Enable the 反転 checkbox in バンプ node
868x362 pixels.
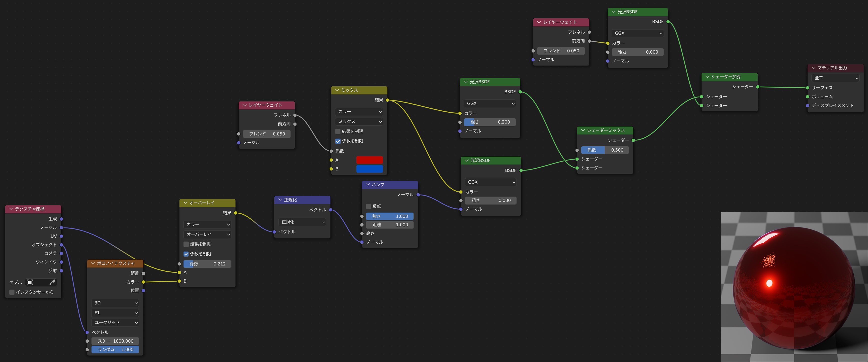coord(369,206)
